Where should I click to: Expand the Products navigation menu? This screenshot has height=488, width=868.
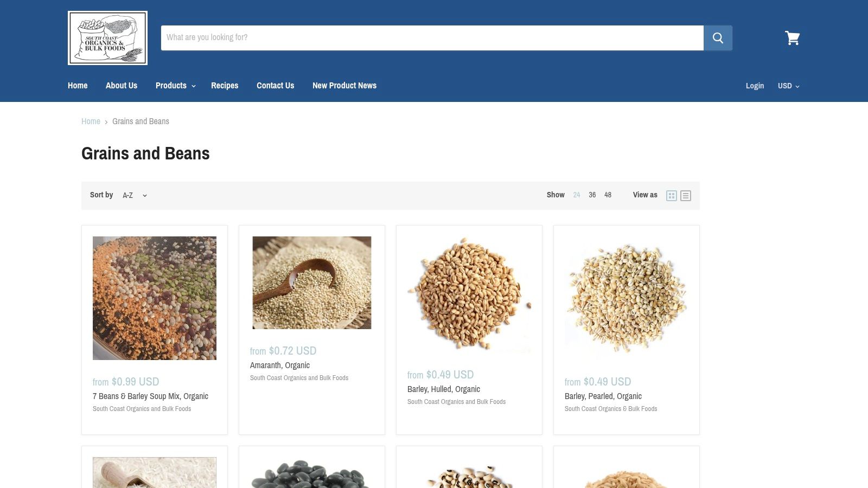click(175, 85)
